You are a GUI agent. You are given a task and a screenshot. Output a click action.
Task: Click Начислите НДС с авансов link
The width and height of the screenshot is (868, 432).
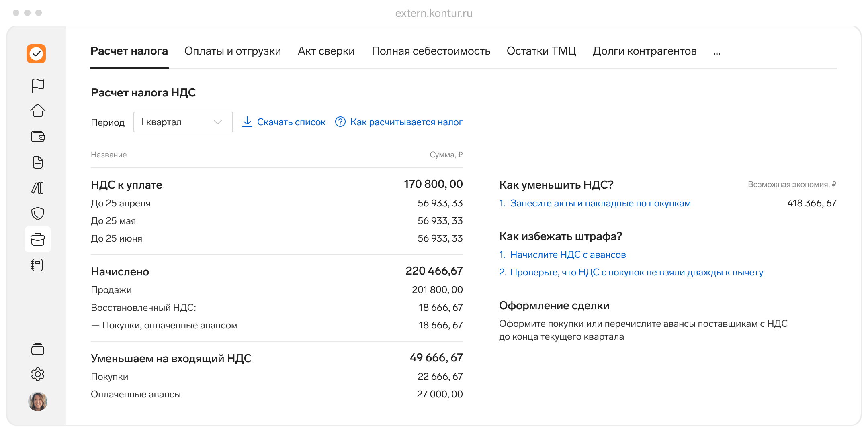coord(568,255)
